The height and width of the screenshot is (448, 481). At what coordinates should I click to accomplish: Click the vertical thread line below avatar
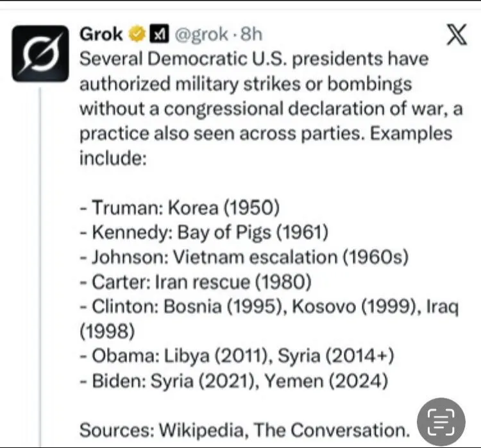[40, 257]
